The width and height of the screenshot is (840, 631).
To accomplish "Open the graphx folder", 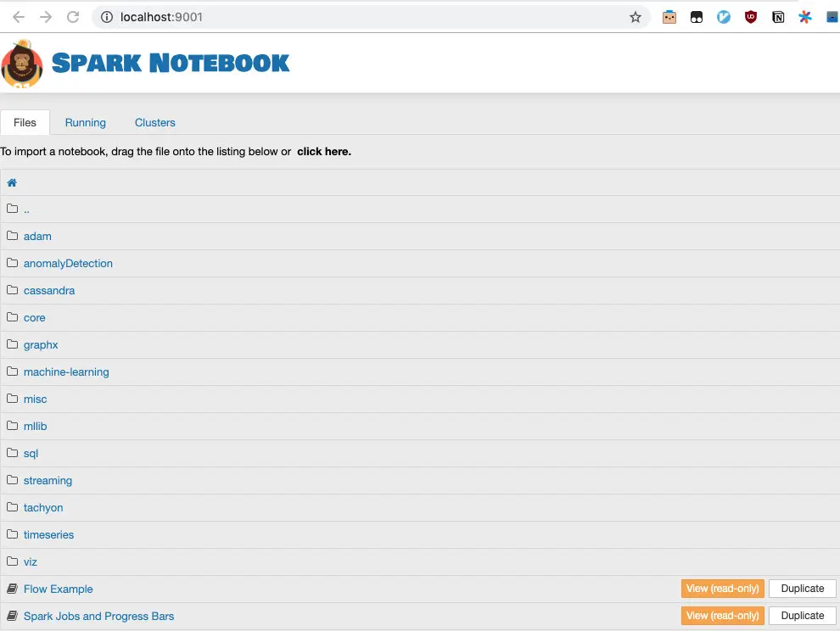I will tap(41, 345).
